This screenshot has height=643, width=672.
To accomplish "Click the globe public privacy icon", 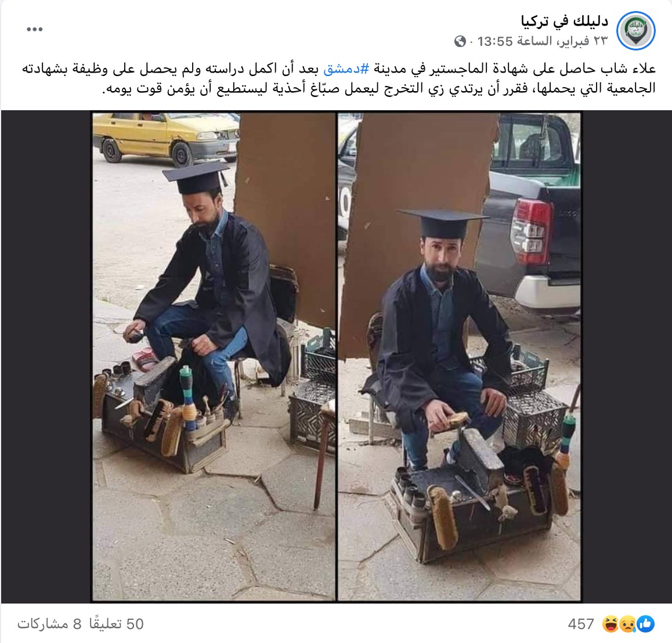I will click(x=460, y=42).
